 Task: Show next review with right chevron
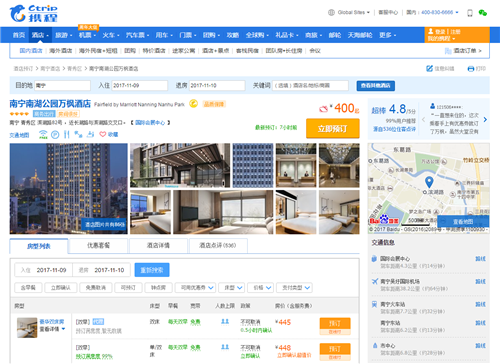(485, 119)
